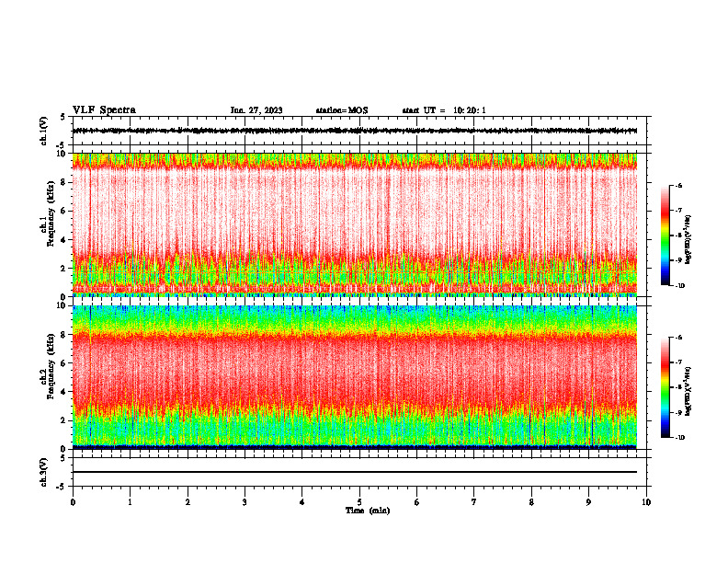Click the "6" kHz tick of the ch.2 spectrogram

click(x=64, y=363)
